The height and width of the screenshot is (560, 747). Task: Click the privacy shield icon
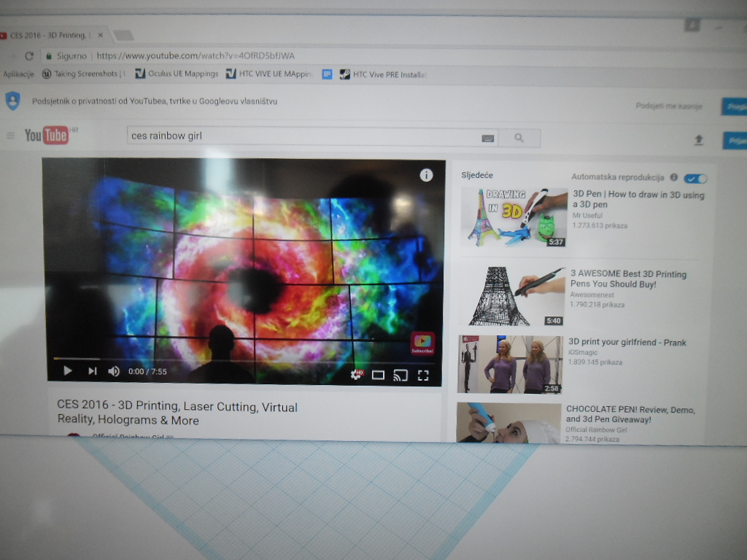click(x=13, y=101)
